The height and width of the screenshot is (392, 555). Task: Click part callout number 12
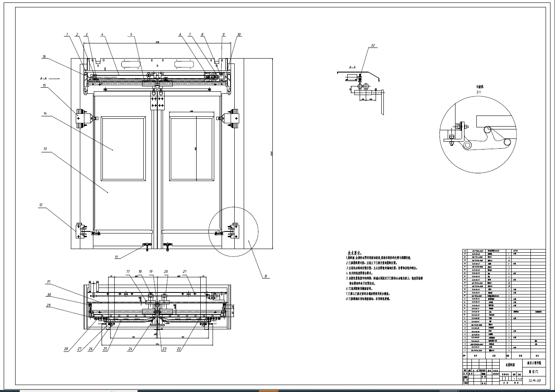41,204
